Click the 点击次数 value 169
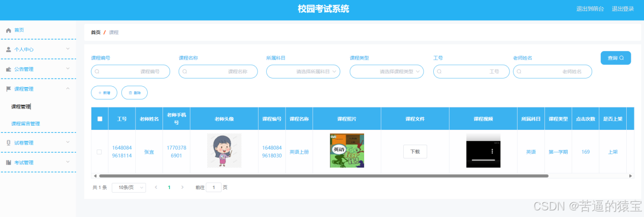The image size is (644, 217). 586,152
